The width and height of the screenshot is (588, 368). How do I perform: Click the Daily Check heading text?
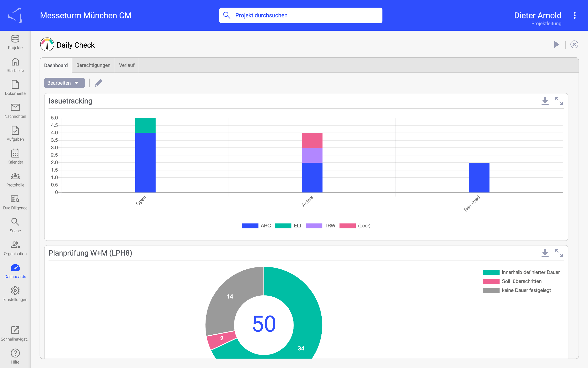[76, 45]
